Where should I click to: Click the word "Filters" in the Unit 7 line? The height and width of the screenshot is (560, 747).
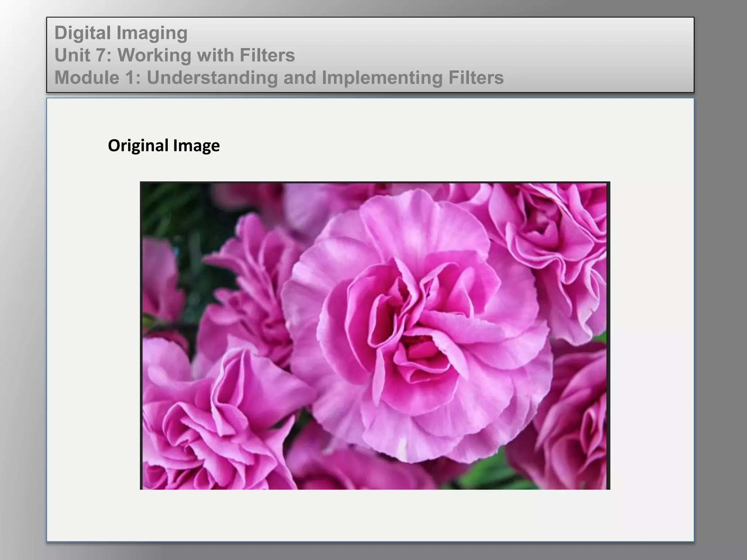267,55
